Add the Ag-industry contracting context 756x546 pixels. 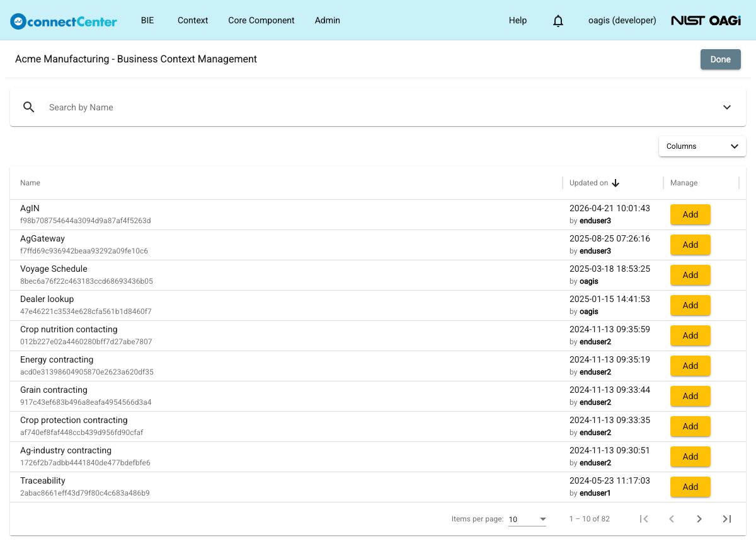point(690,456)
